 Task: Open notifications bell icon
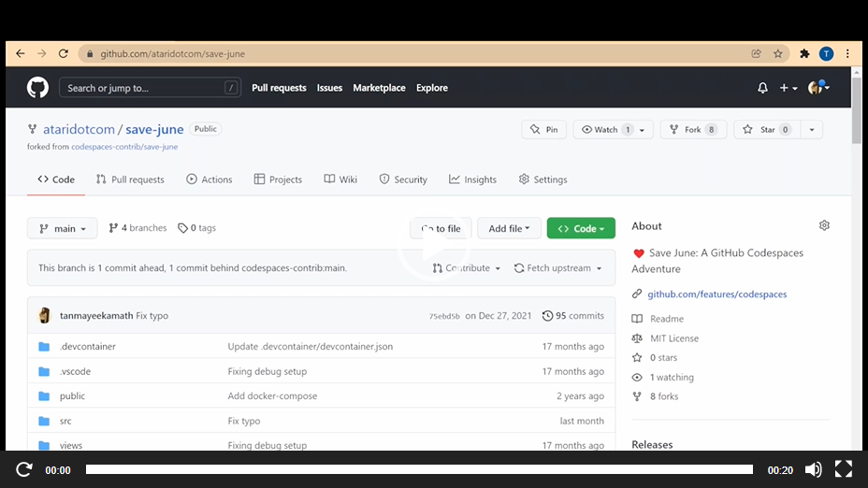pyautogui.click(x=763, y=88)
